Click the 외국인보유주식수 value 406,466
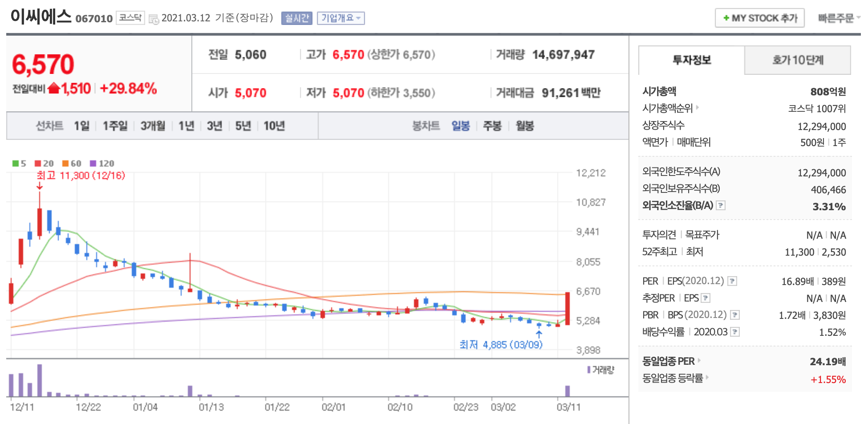The image size is (868, 424). point(828,190)
